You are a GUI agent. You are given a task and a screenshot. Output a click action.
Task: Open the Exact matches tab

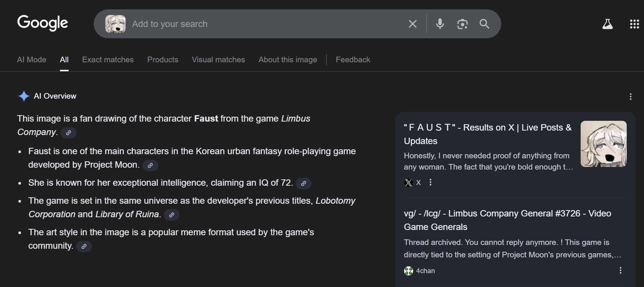click(108, 60)
